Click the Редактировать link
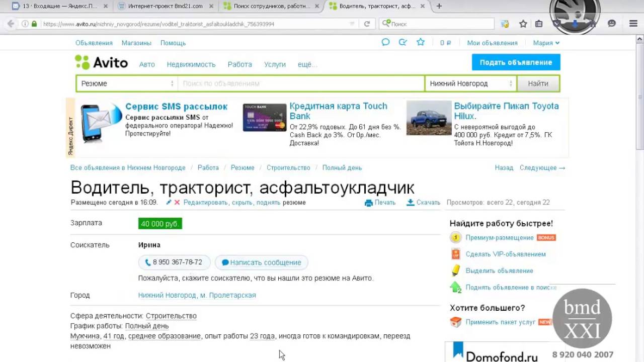The height and width of the screenshot is (362, 644). [206, 203]
